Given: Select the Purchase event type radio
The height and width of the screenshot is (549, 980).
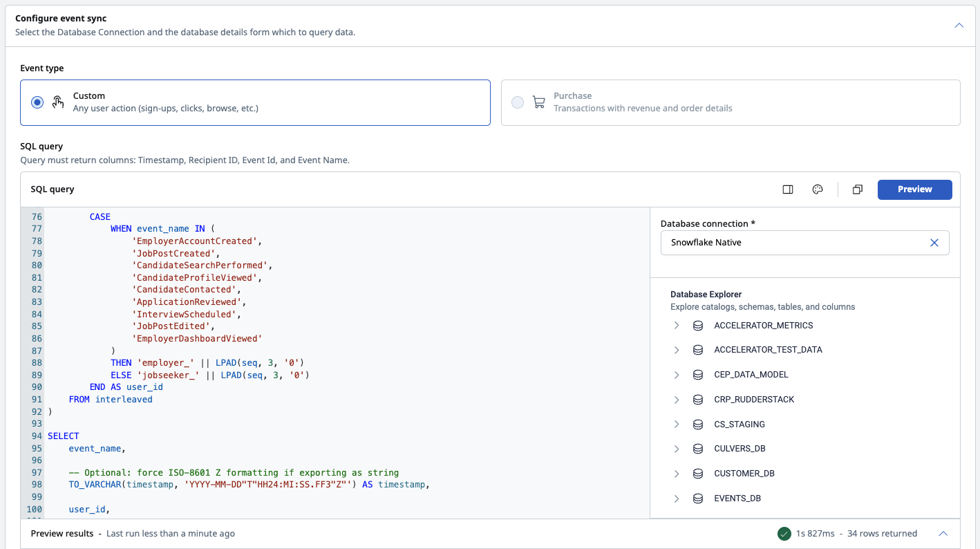Looking at the screenshot, I should (518, 102).
